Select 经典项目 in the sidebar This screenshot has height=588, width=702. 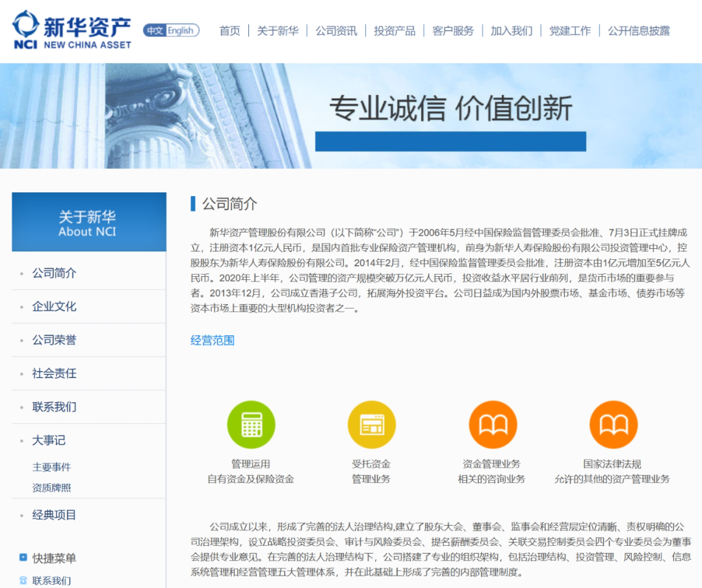pos(54,515)
